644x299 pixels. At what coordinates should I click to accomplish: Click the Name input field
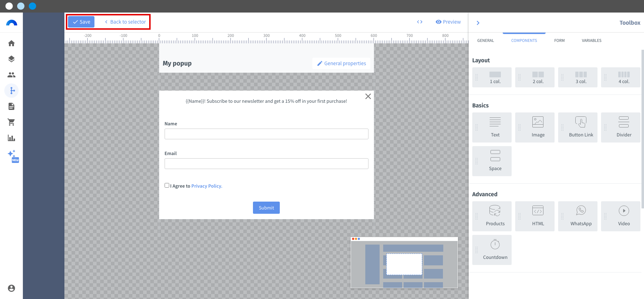pos(267,134)
